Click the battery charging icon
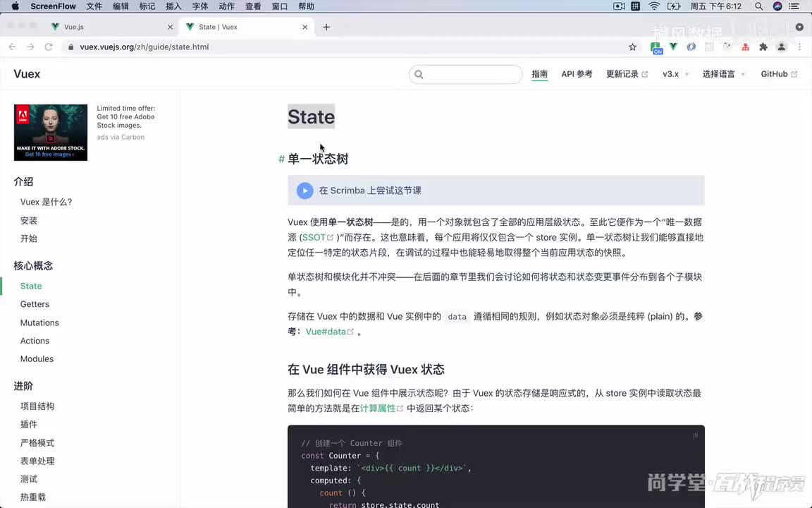 [x=674, y=6]
